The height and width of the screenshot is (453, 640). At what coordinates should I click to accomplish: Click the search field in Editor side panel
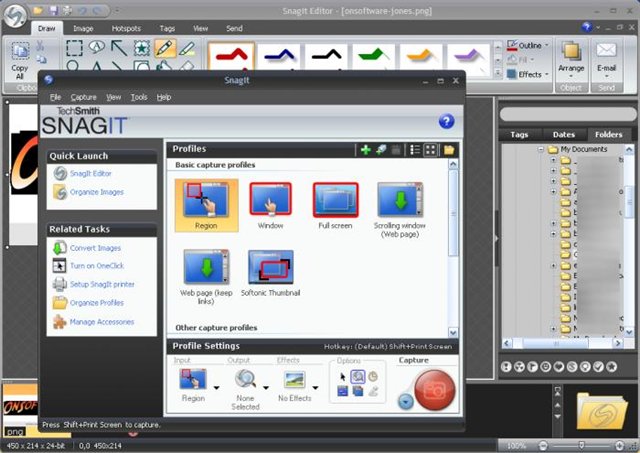[x=568, y=114]
